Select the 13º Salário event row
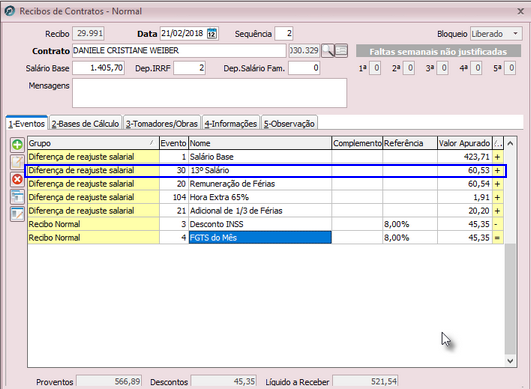 pyautogui.click(x=265, y=170)
